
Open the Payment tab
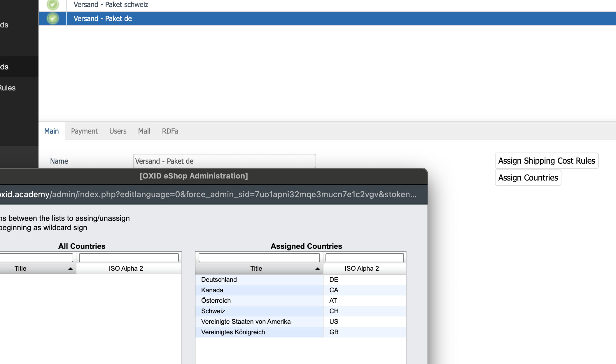click(84, 131)
